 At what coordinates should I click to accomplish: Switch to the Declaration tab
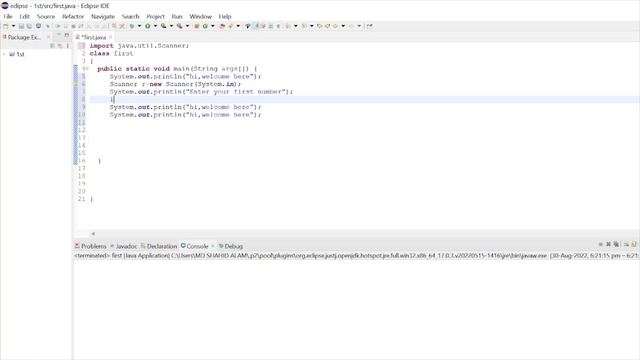(159, 246)
